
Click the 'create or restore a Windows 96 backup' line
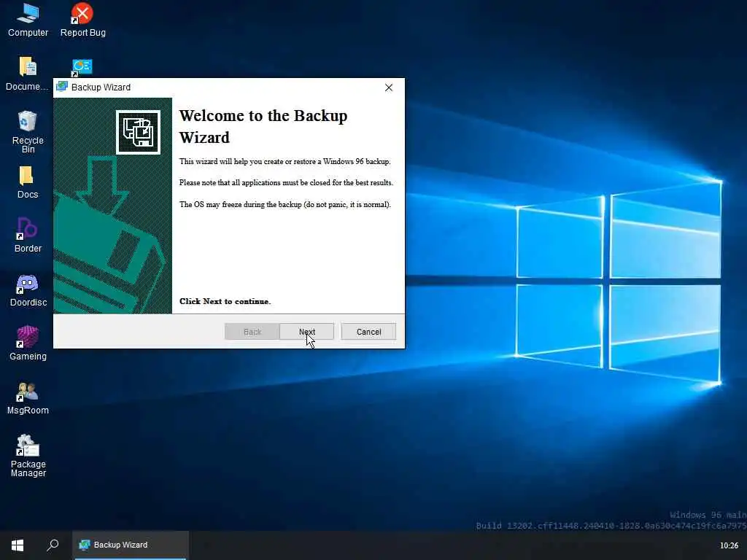pyautogui.click(x=285, y=161)
